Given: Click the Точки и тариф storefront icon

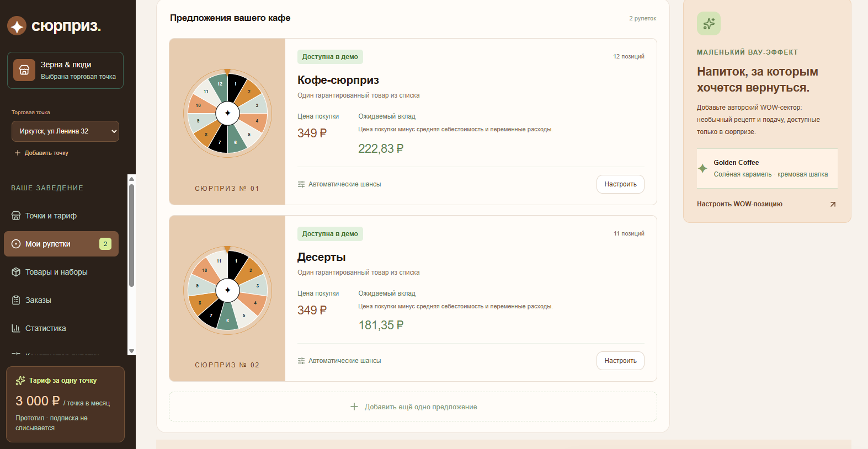Looking at the screenshot, I should 16,216.
